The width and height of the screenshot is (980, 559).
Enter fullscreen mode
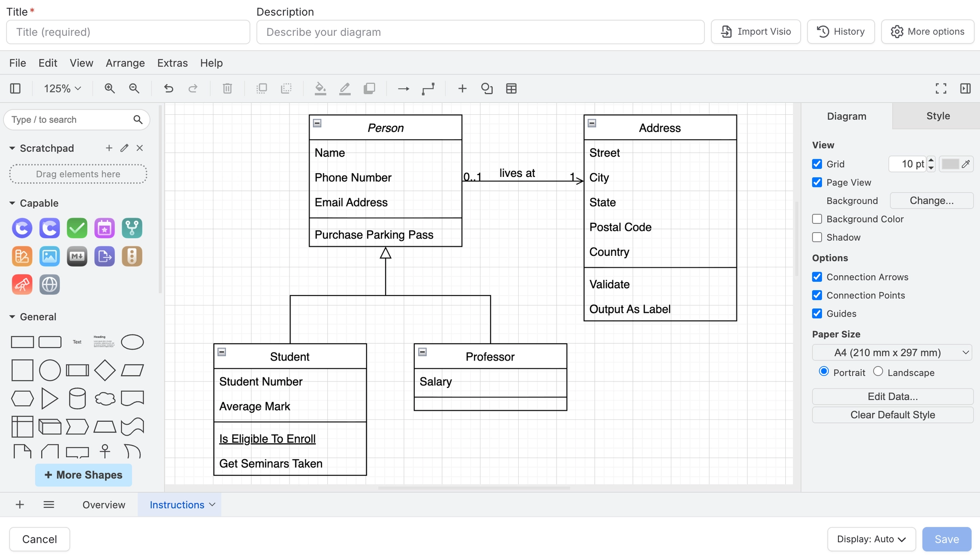pos(941,88)
